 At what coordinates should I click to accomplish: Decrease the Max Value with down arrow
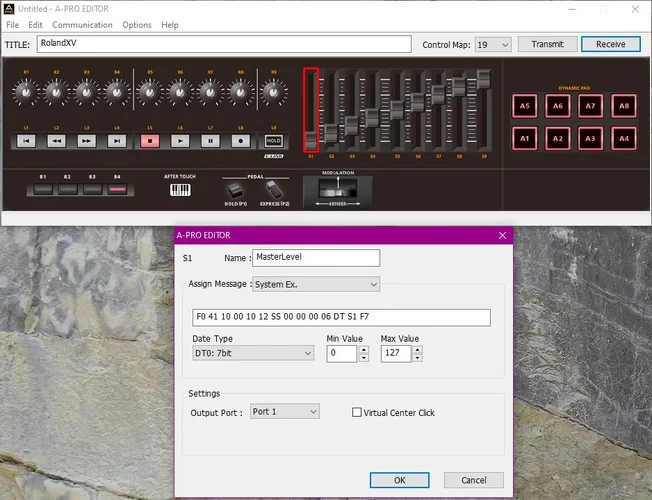tap(418, 358)
